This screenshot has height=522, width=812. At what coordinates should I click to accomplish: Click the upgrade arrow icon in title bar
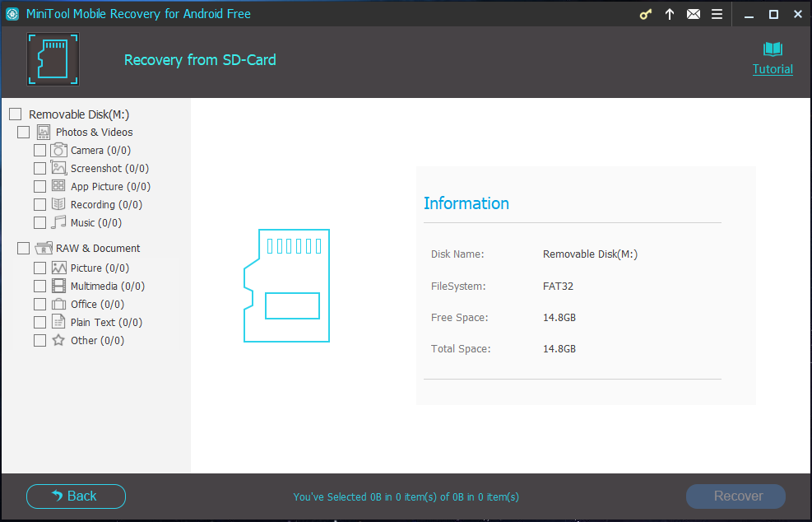pyautogui.click(x=670, y=14)
